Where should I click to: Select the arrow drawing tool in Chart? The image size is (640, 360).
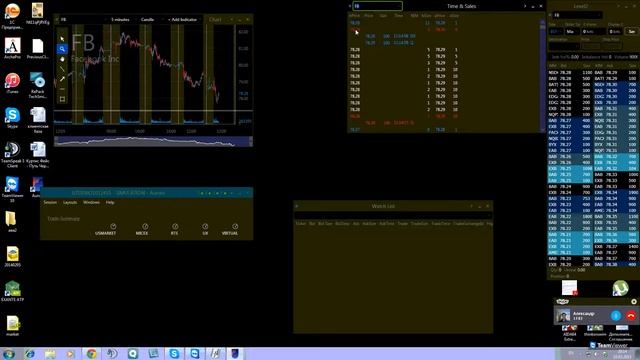(62, 79)
